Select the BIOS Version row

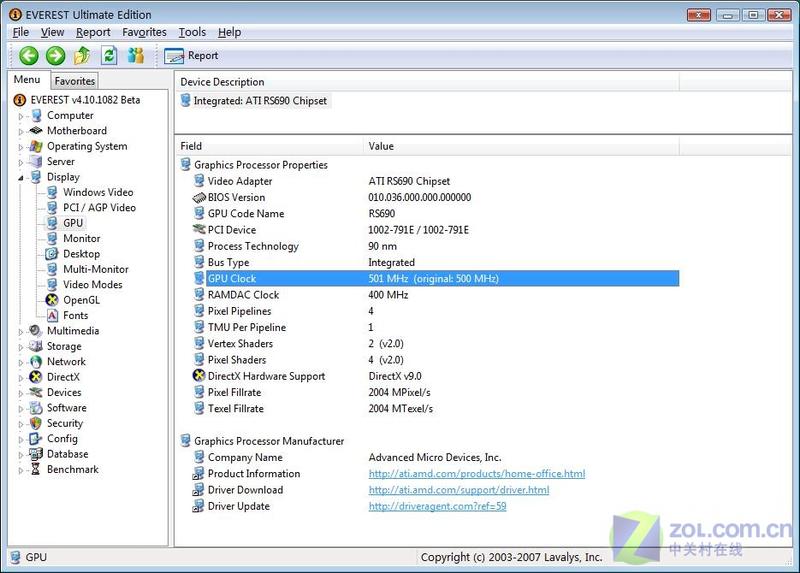click(436, 197)
